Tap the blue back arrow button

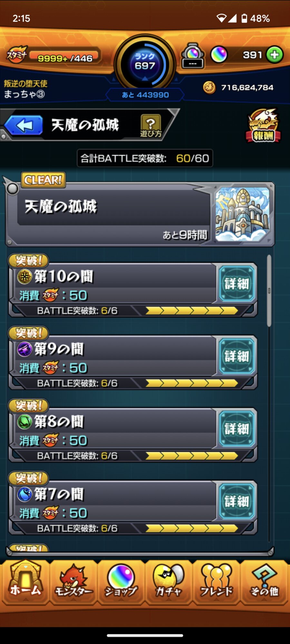(24, 125)
